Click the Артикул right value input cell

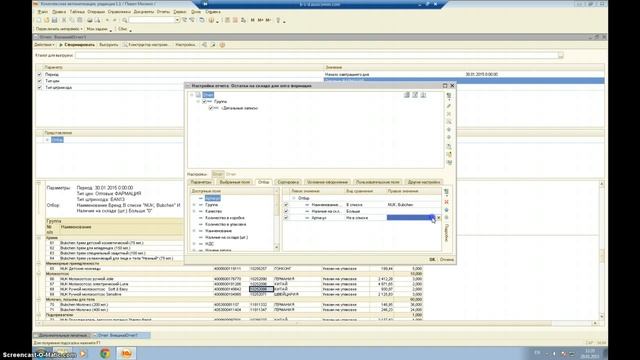pos(411,218)
